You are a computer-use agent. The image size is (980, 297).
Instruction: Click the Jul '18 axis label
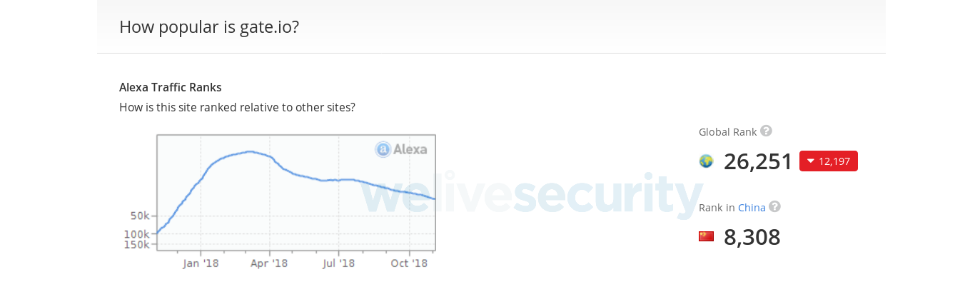click(338, 263)
